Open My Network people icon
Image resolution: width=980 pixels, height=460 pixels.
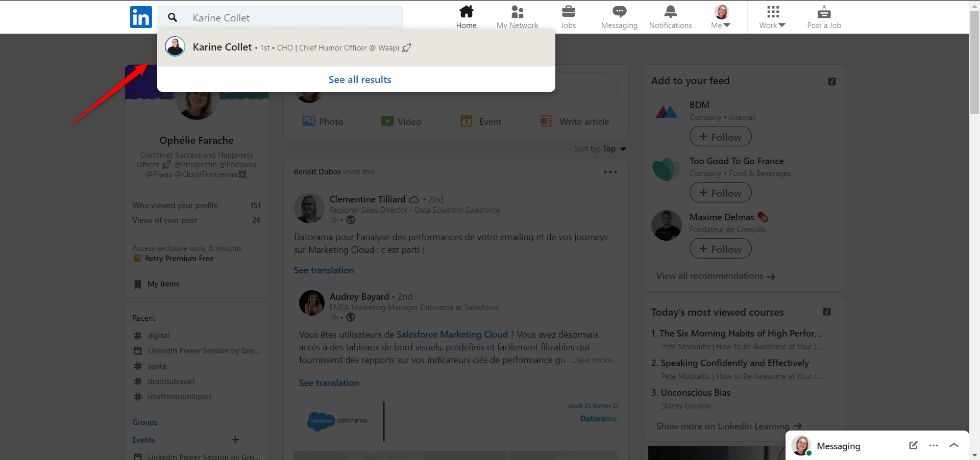point(518,11)
